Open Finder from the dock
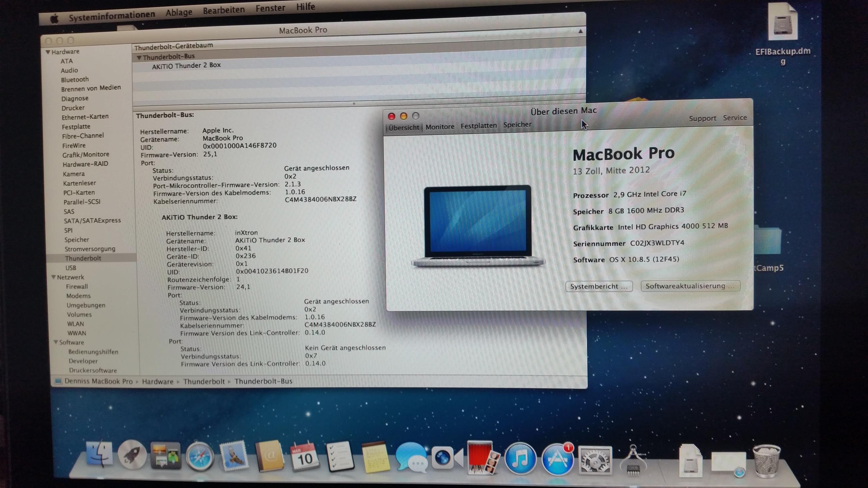This screenshot has height=488, width=868. click(99, 454)
